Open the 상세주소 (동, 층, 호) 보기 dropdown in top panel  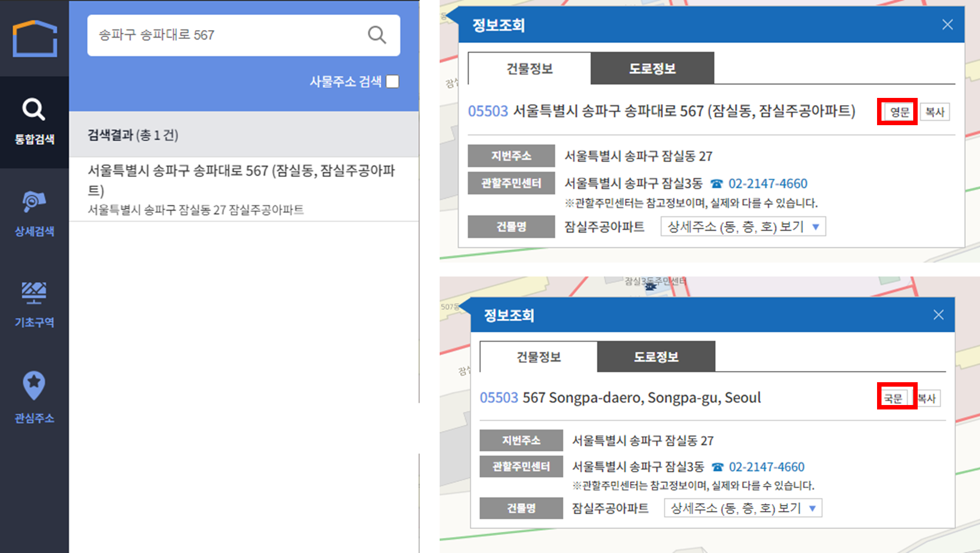click(742, 226)
